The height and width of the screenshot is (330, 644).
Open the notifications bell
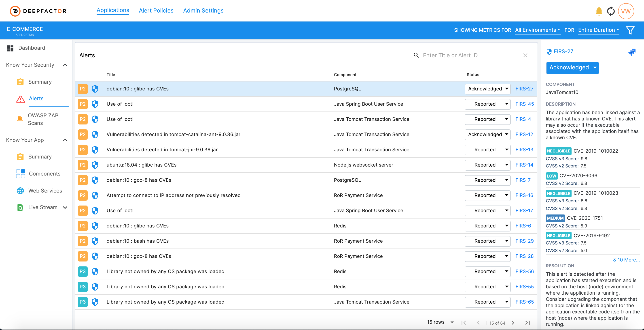pyautogui.click(x=599, y=11)
